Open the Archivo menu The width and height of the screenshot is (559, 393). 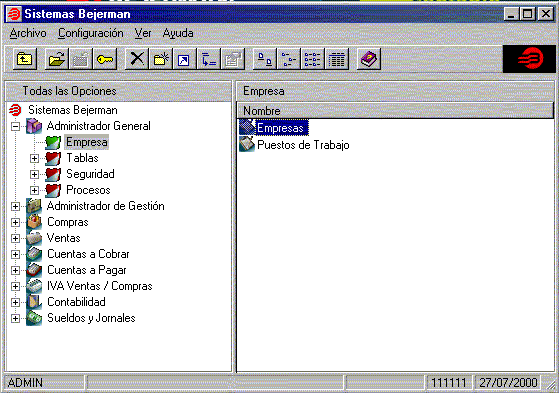coord(28,33)
